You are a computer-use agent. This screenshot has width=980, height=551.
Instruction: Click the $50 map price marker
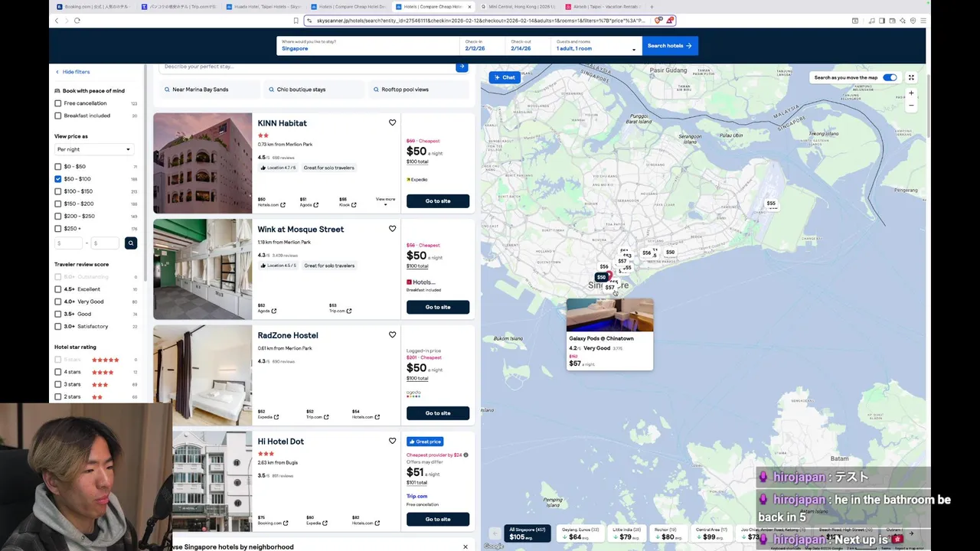(601, 277)
